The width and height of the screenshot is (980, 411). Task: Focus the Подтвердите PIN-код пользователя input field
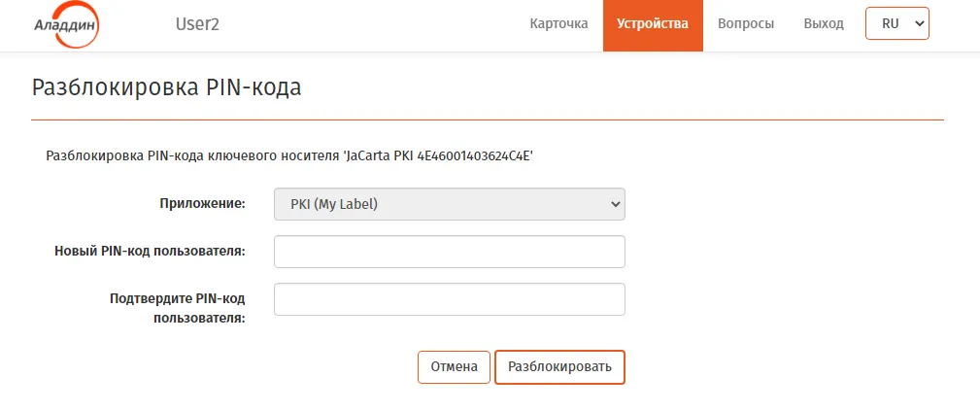click(x=450, y=299)
